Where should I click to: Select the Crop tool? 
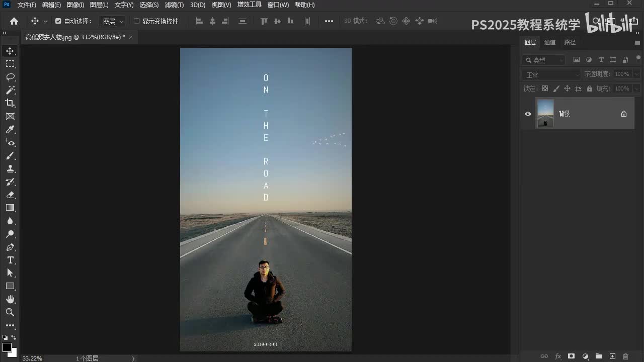[x=10, y=103]
